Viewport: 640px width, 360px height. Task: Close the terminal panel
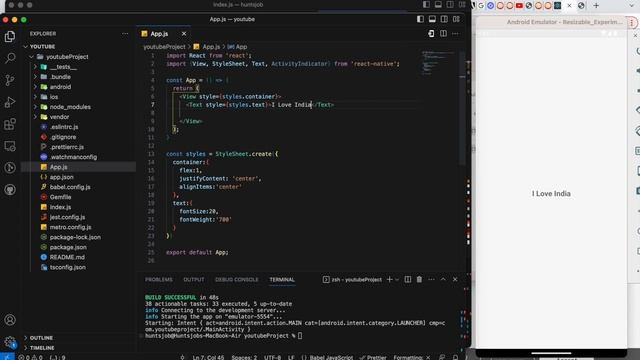point(455,280)
